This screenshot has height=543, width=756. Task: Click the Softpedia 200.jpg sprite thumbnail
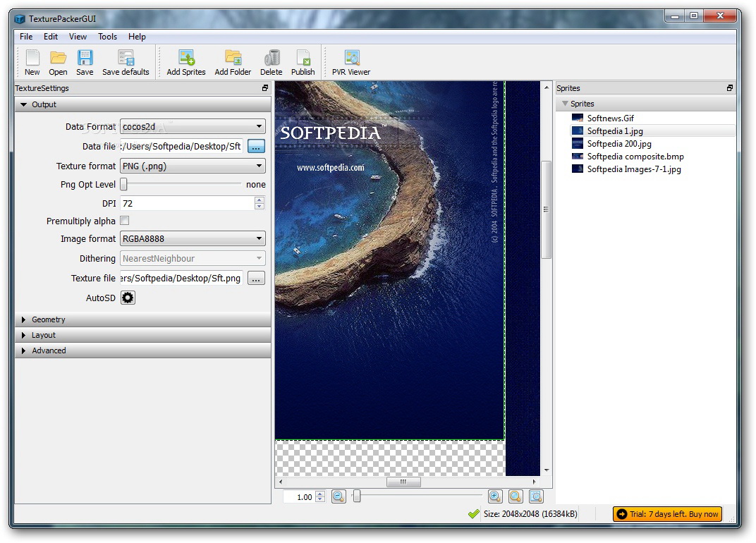click(577, 143)
